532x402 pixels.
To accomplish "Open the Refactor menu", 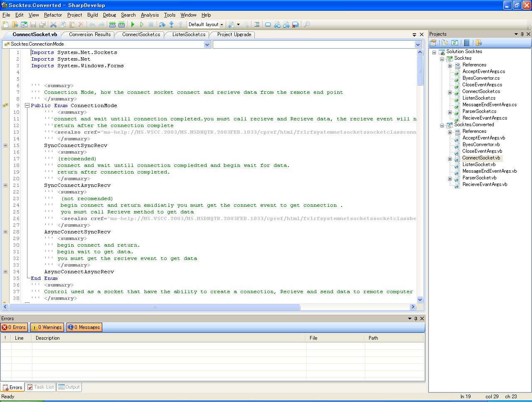I will click(x=53, y=15).
